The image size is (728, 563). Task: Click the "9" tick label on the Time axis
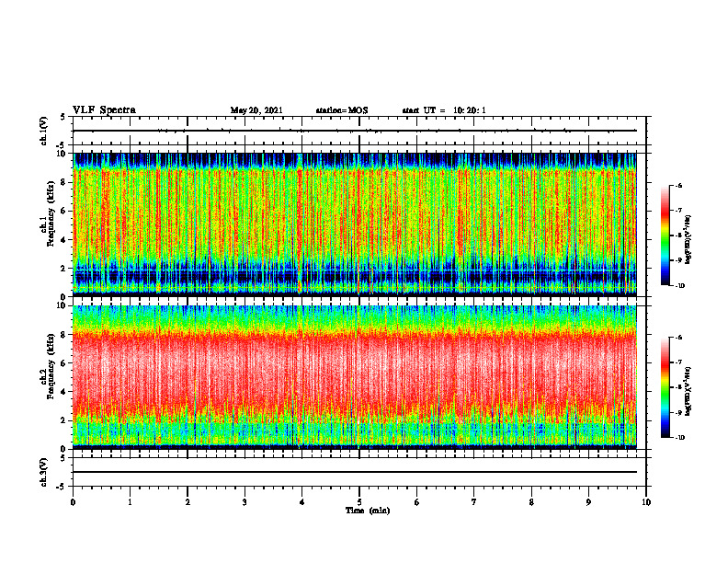pos(588,502)
